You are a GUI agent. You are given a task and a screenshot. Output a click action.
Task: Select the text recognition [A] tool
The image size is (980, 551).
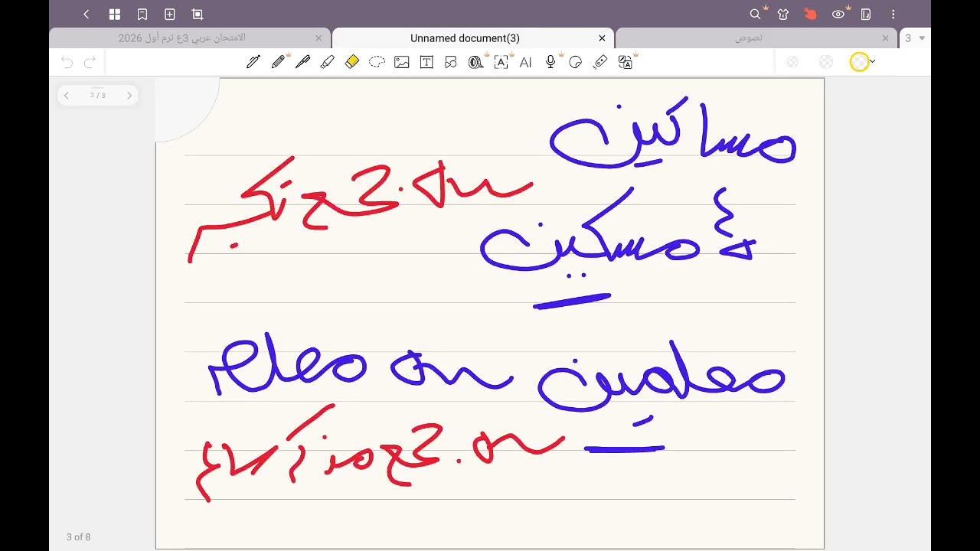tap(501, 62)
